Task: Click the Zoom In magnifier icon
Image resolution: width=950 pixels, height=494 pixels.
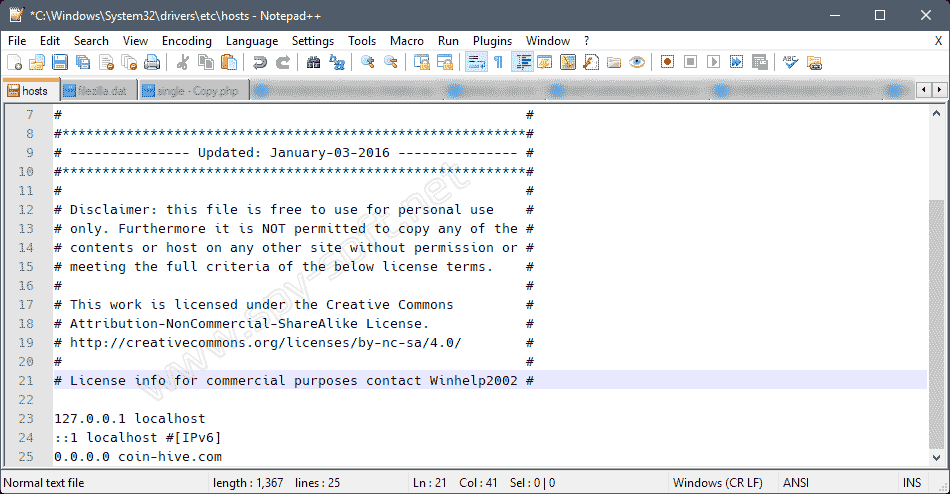Action: [x=368, y=62]
